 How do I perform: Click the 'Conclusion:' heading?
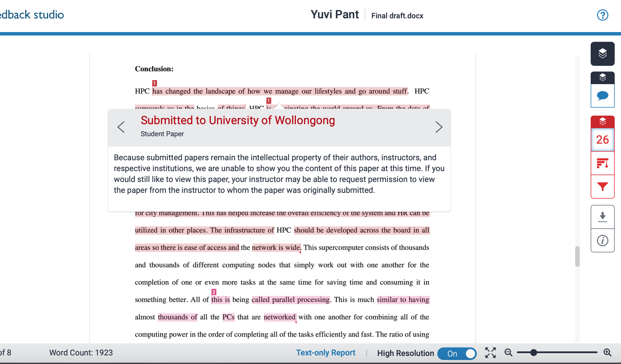(154, 69)
